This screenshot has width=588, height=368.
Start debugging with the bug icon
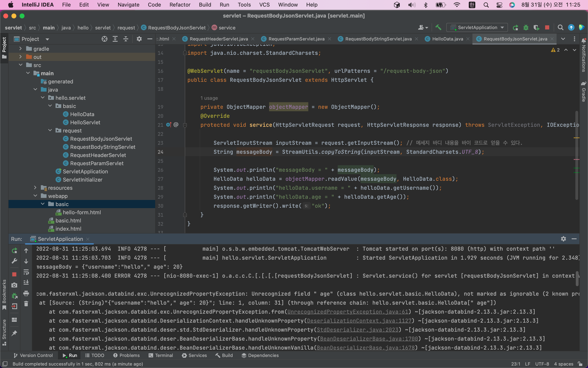click(526, 28)
